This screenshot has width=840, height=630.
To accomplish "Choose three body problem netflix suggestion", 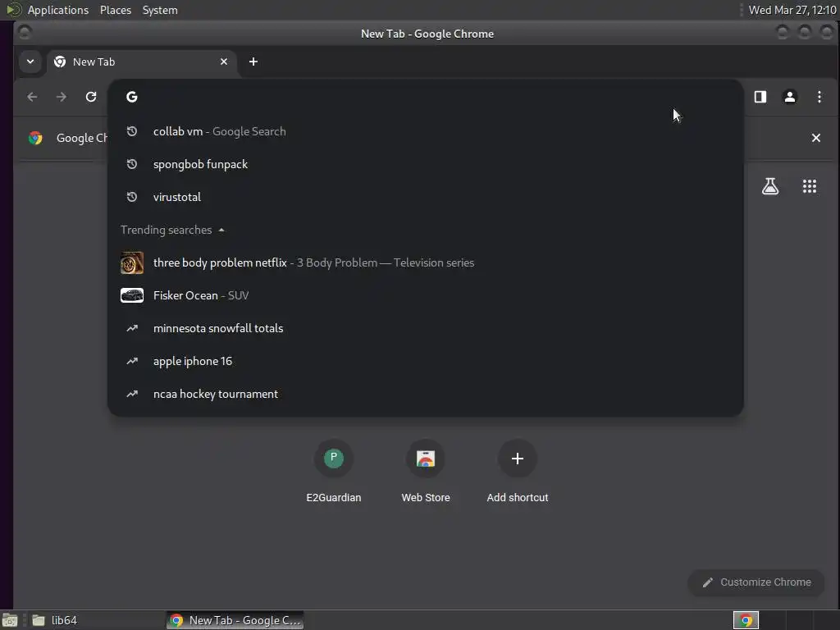I will (x=426, y=262).
